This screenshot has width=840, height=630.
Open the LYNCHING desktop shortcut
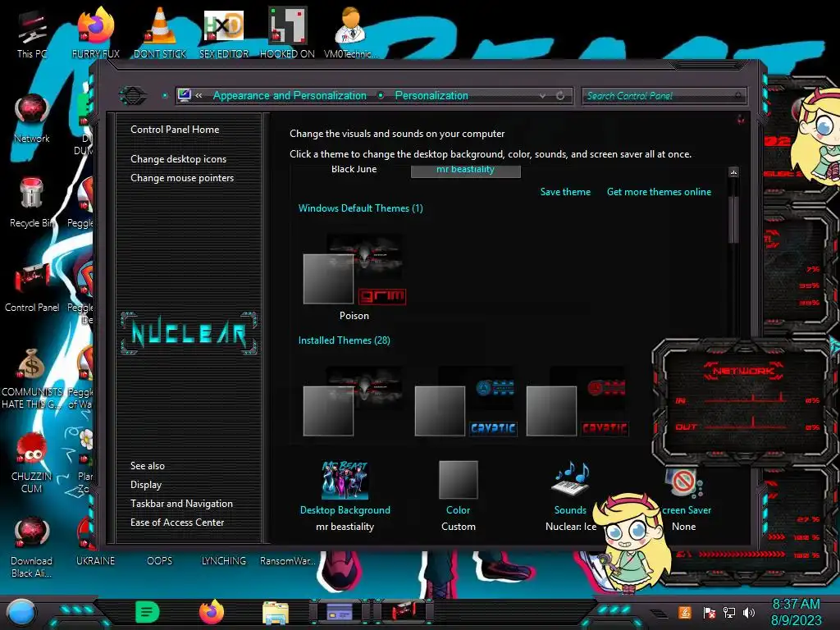point(223,560)
